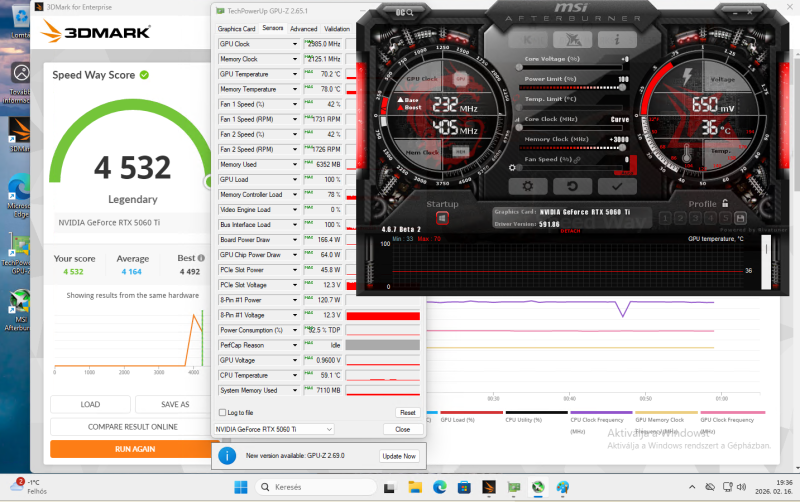Click SAVE AS in 3DMark
The image size is (800, 502).
pos(173,405)
